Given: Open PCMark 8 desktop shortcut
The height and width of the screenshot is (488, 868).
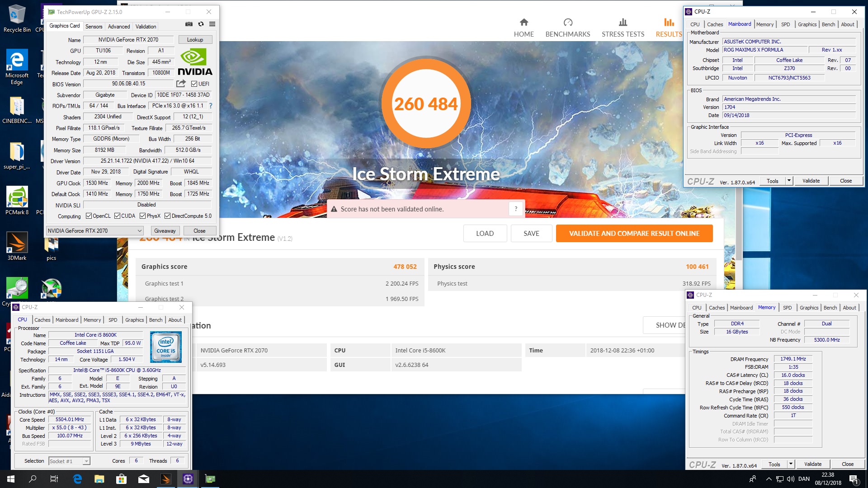Looking at the screenshot, I should pos(17,201).
